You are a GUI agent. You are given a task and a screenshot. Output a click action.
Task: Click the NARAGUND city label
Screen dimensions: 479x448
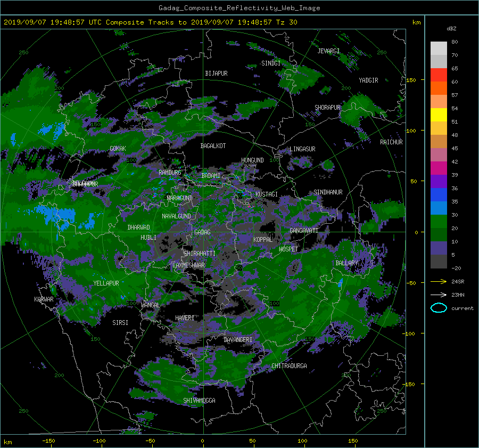pyautogui.click(x=180, y=198)
